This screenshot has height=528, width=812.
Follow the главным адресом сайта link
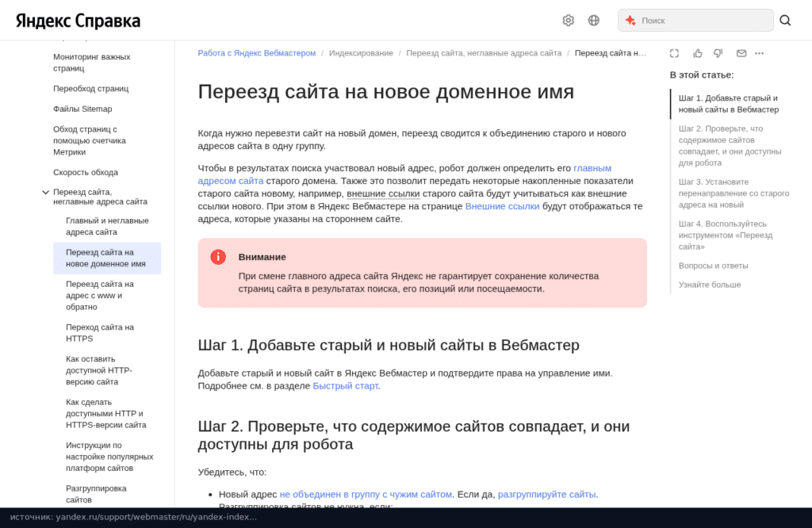tap(592, 168)
